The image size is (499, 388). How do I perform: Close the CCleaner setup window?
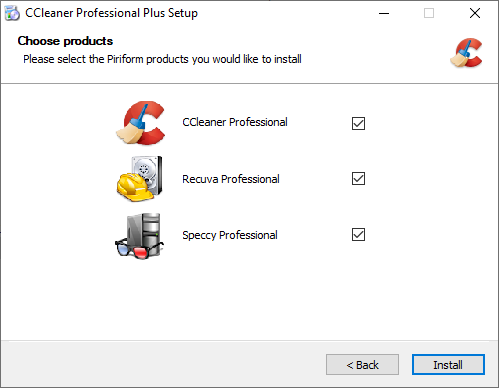pyautogui.click(x=475, y=13)
